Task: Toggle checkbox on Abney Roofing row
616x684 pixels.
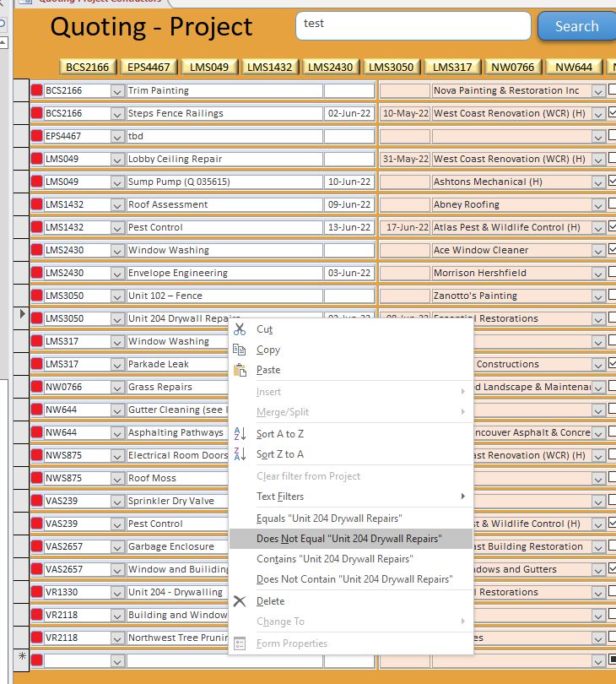Action: point(612,204)
